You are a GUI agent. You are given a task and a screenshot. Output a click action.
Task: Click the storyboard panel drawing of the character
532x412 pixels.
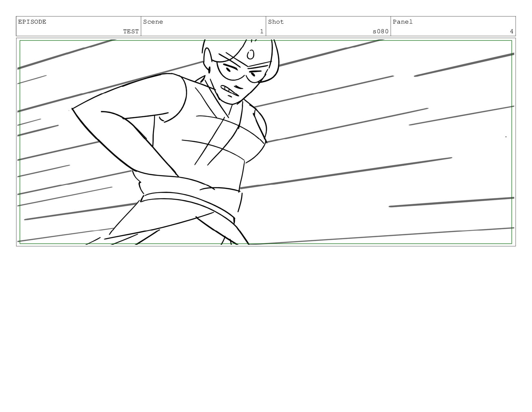(266, 142)
